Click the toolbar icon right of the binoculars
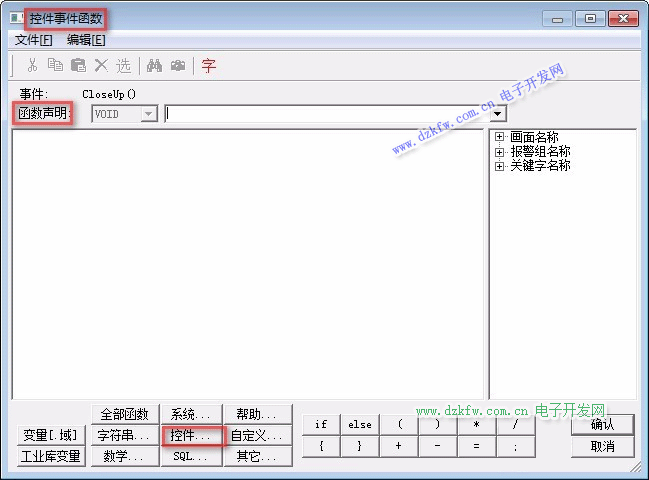 178,66
